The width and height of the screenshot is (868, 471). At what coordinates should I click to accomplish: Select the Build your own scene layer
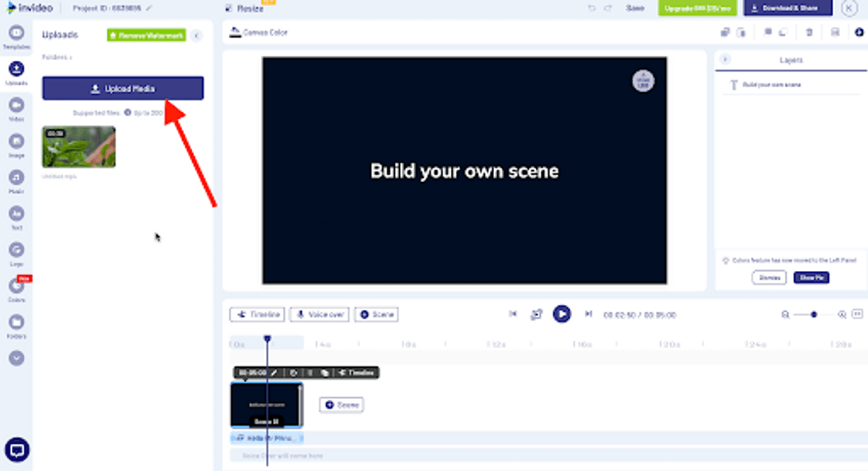(771, 85)
